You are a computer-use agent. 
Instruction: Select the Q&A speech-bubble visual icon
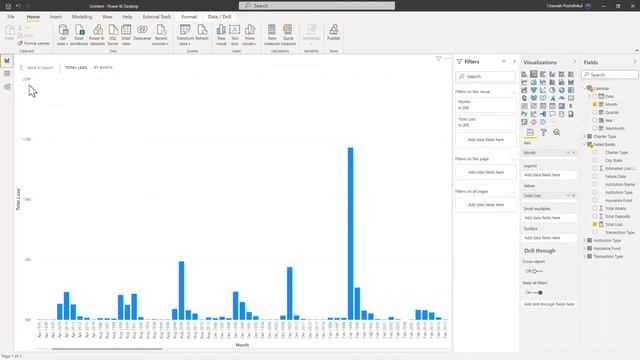click(x=552, y=114)
